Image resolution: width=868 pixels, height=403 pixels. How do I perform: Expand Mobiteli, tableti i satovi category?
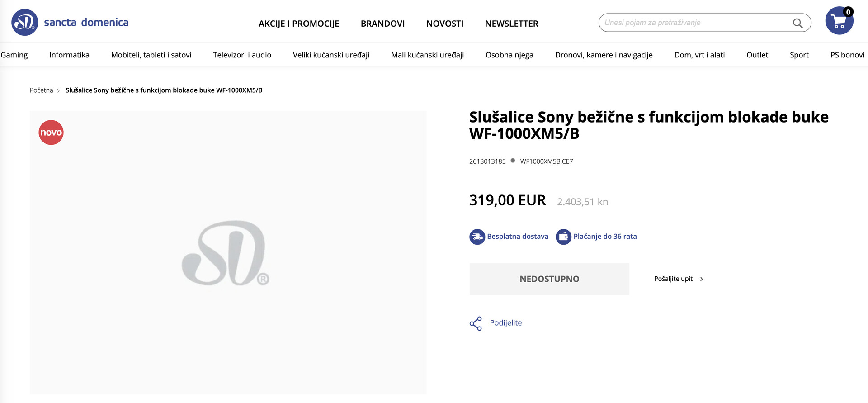coord(151,55)
